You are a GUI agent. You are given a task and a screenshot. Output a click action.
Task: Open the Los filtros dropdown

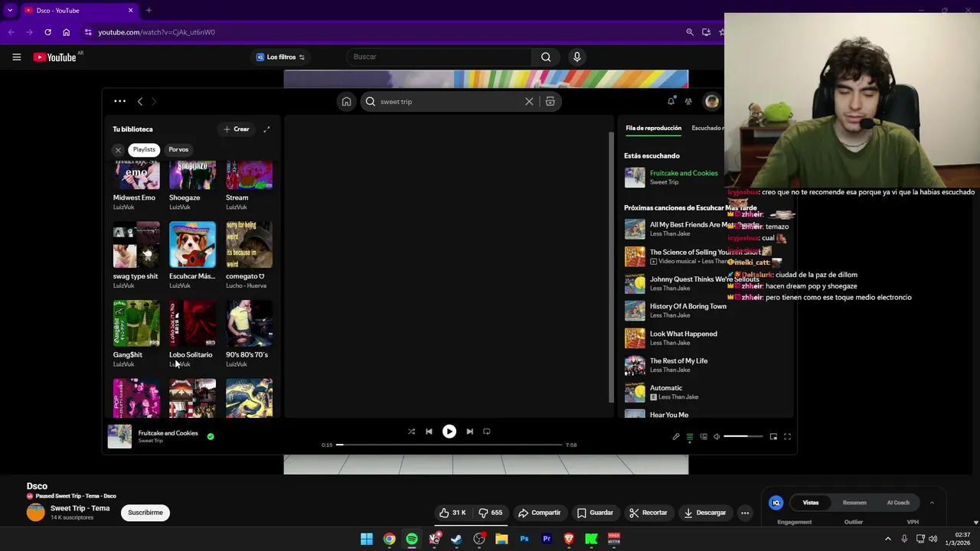[280, 57]
